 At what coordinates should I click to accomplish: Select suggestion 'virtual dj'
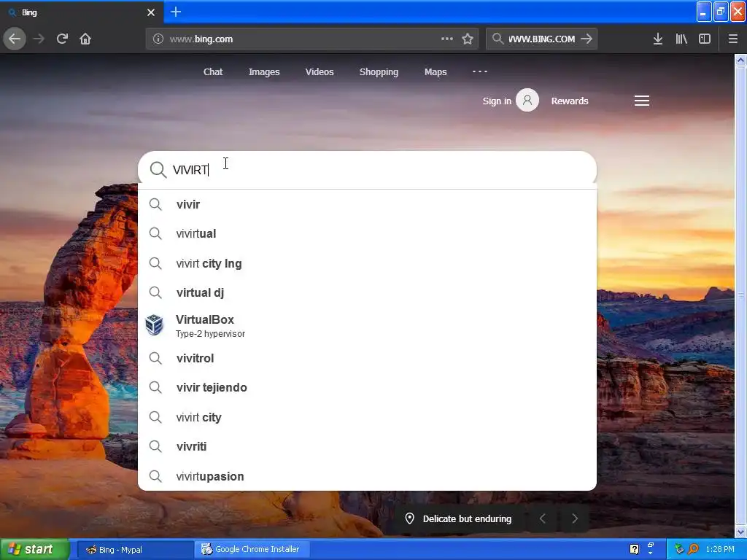pos(367,292)
